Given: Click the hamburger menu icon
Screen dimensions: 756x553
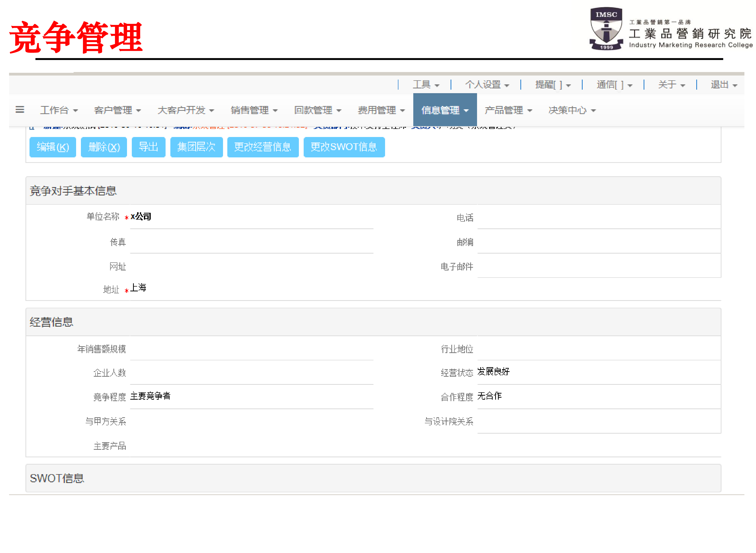Looking at the screenshot, I should coord(19,110).
